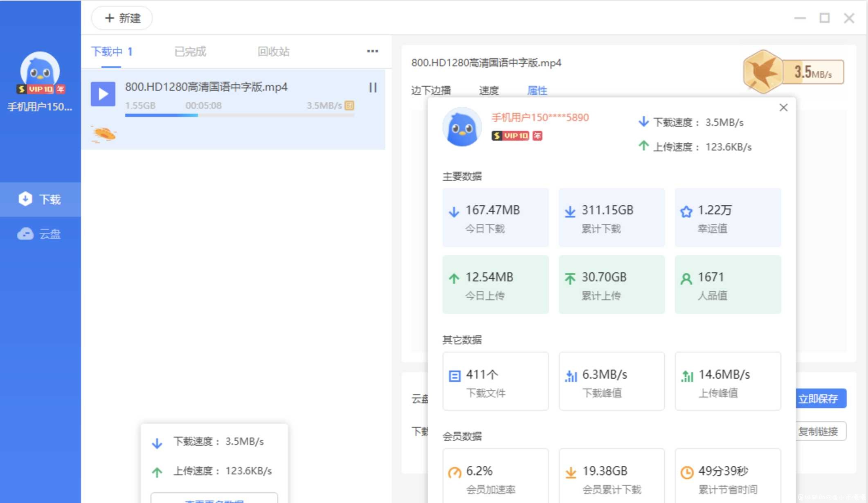Click popup header upload speed arrow
This screenshot has height=503, width=868.
[643, 146]
